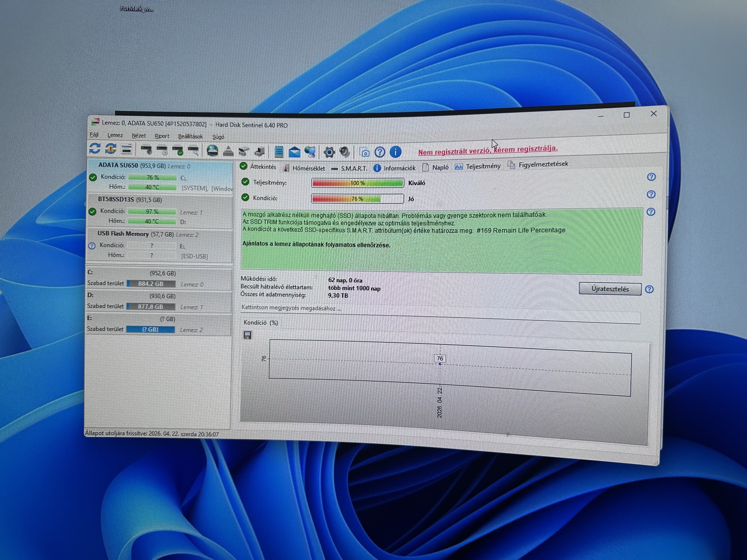
Task: Click the blue info circle toolbar icon
Action: [395, 152]
